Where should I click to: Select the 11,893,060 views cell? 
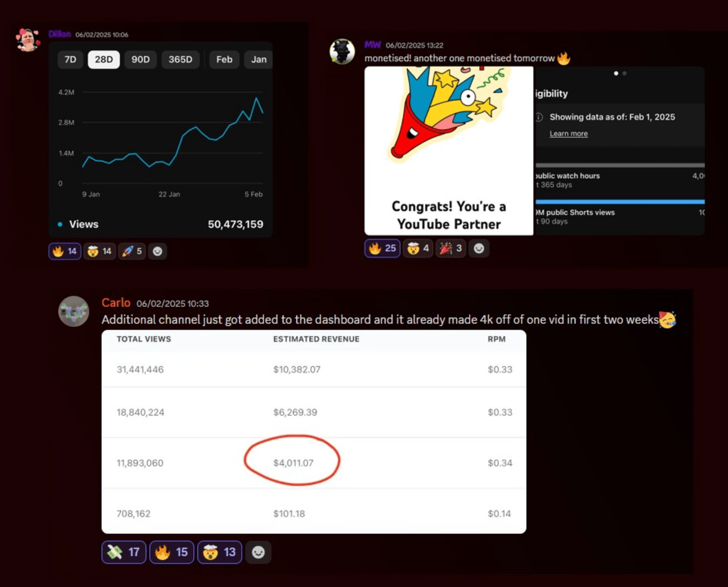click(x=140, y=463)
